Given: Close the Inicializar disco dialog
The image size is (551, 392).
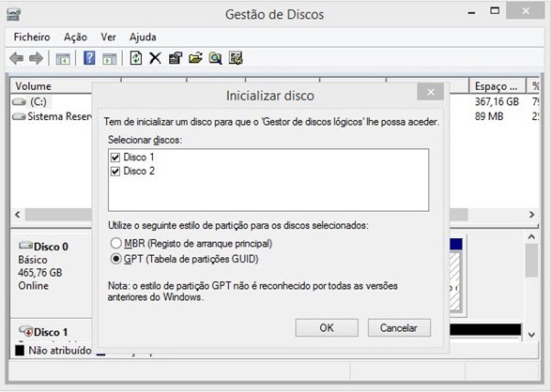Looking at the screenshot, I should pos(431,92).
